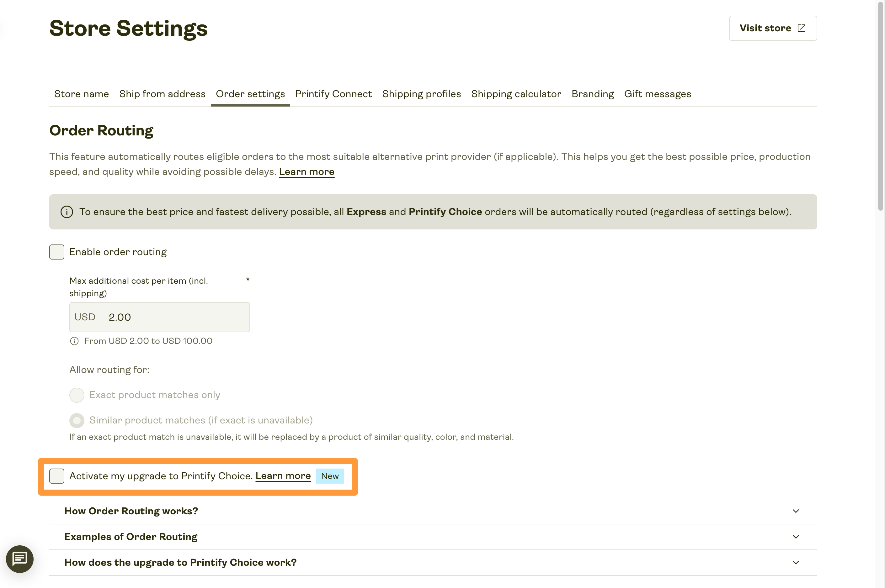Click the max additional cost input field
This screenshot has height=588, width=885.
pyautogui.click(x=175, y=317)
